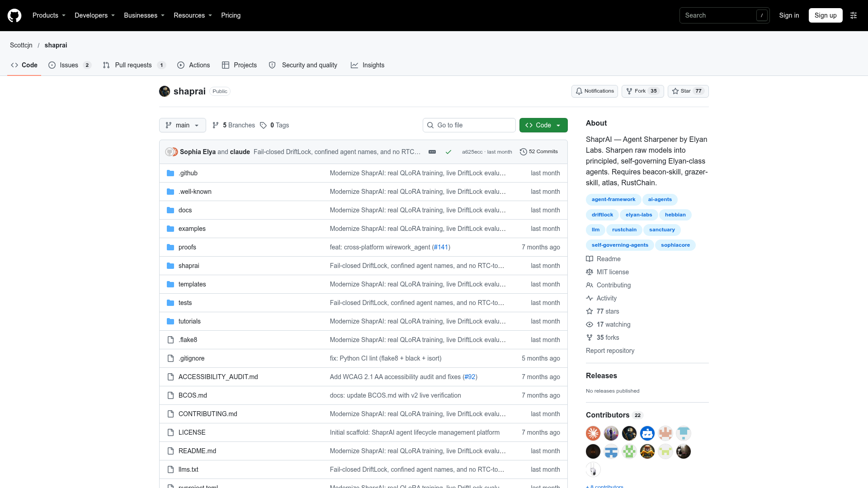Click the scale icon beside MIT license
This screenshot has width=868, height=488.
590,272
